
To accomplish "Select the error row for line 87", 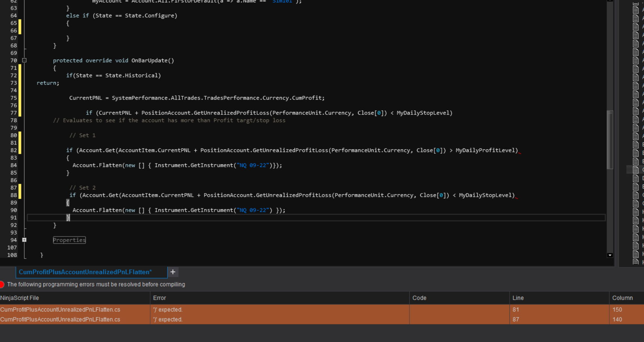I will [x=262, y=319].
